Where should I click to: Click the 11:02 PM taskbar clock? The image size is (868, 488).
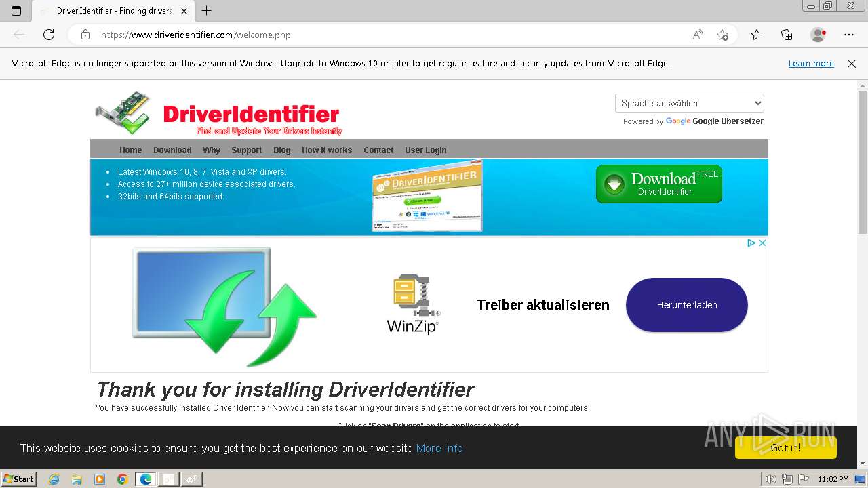833,479
